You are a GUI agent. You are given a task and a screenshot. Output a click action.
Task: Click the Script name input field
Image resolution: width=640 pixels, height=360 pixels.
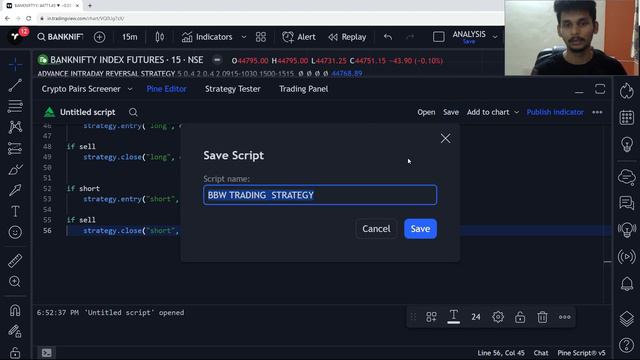coord(320,195)
